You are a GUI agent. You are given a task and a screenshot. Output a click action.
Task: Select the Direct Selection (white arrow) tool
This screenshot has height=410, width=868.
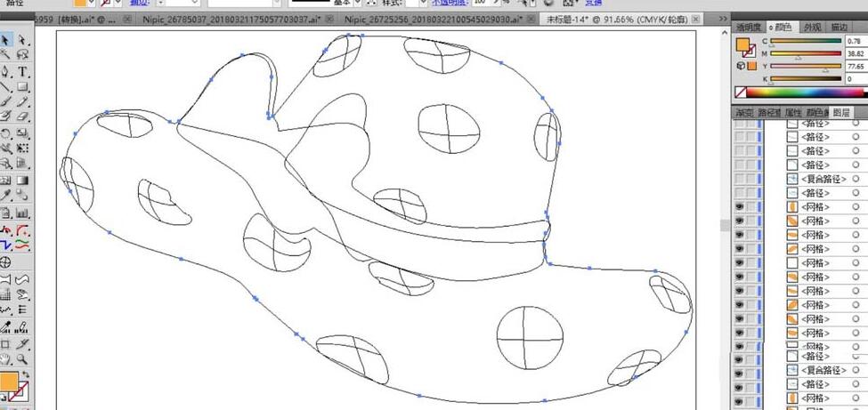click(22, 40)
